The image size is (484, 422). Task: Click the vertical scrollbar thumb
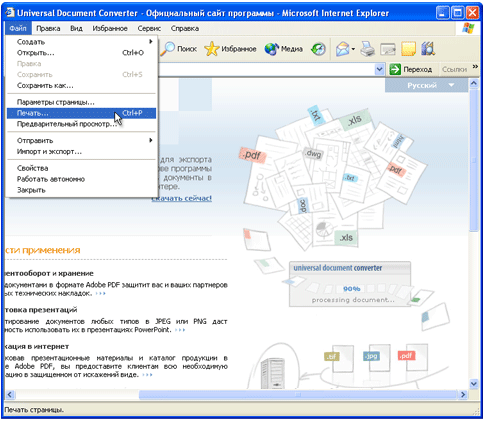click(x=474, y=160)
